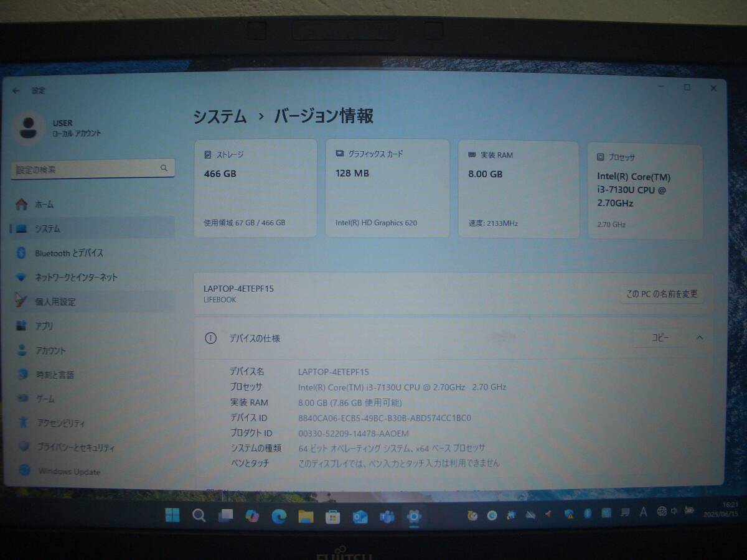
Task: Click このPCの名前を変更 button
Action: (x=662, y=294)
